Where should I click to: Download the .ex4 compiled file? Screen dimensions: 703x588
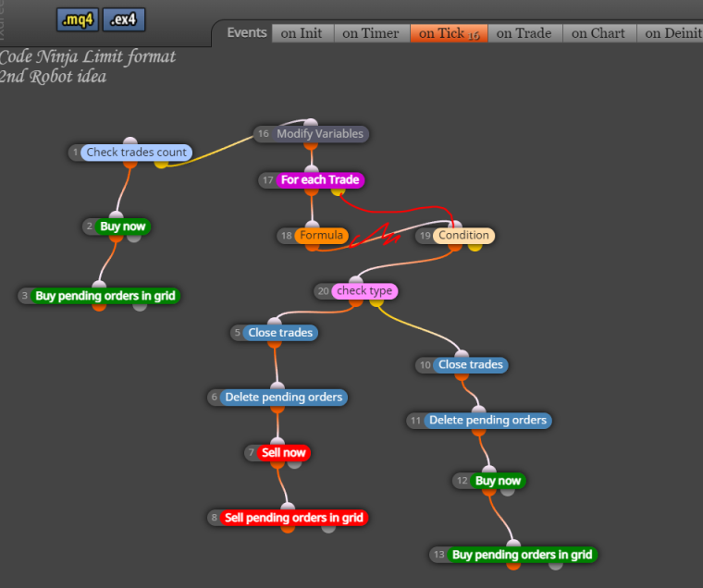(124, 19)
